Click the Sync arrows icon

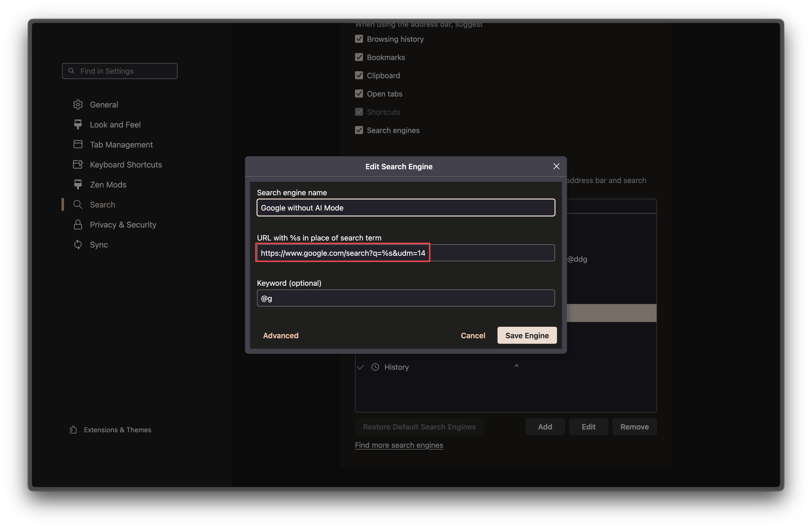[x=78, y=244]
